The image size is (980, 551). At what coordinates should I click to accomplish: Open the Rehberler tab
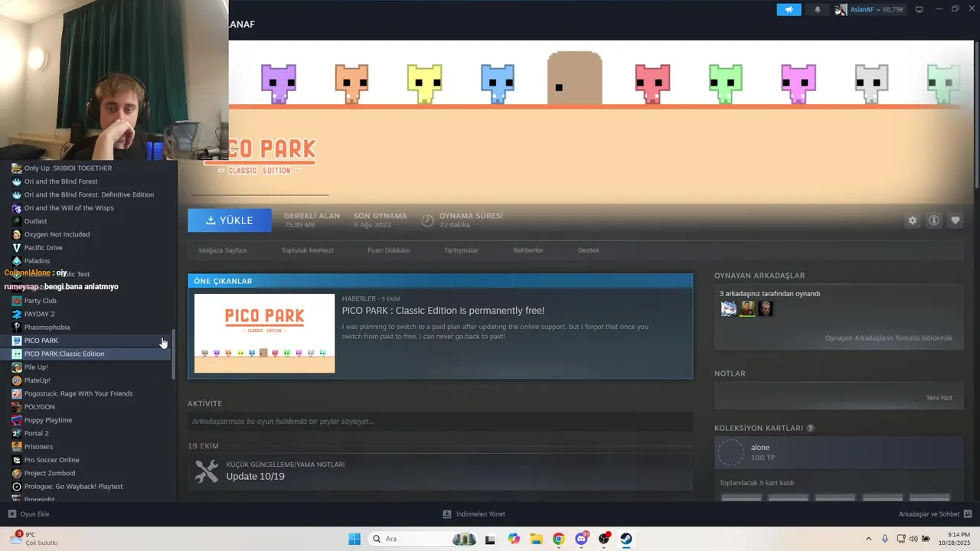click(x=528, y=250)
